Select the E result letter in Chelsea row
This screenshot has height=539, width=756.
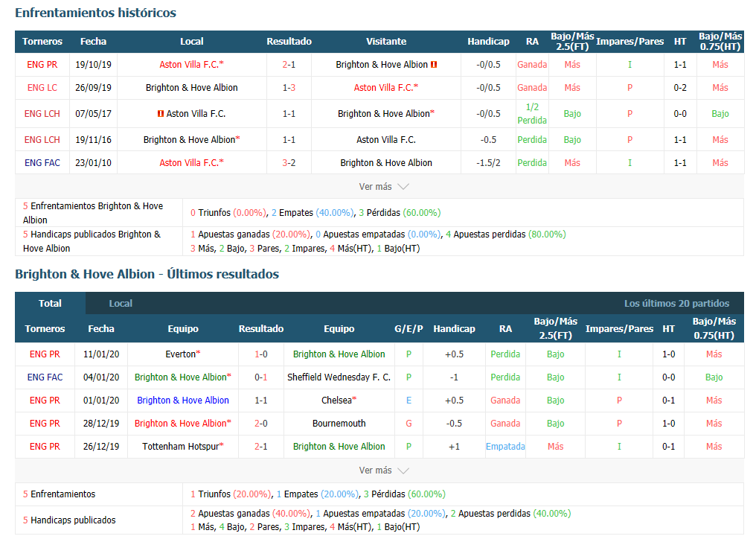(409, 401)
